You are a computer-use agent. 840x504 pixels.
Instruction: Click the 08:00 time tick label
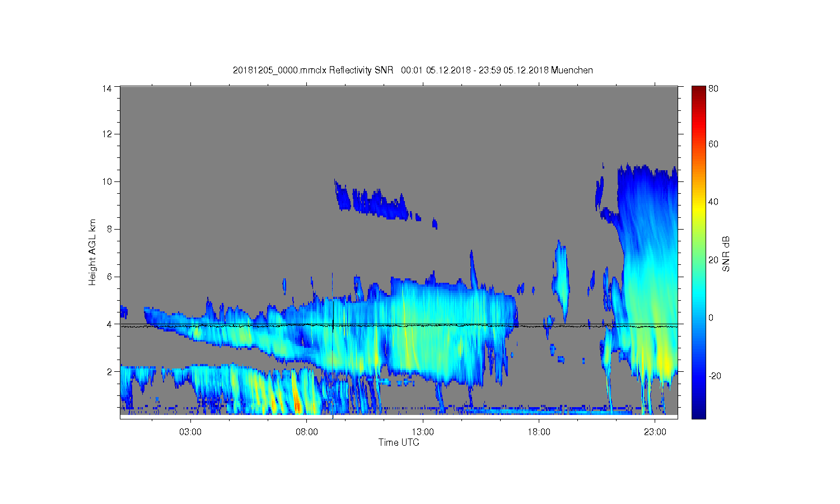pyautogui.click(x=307, y=432)
